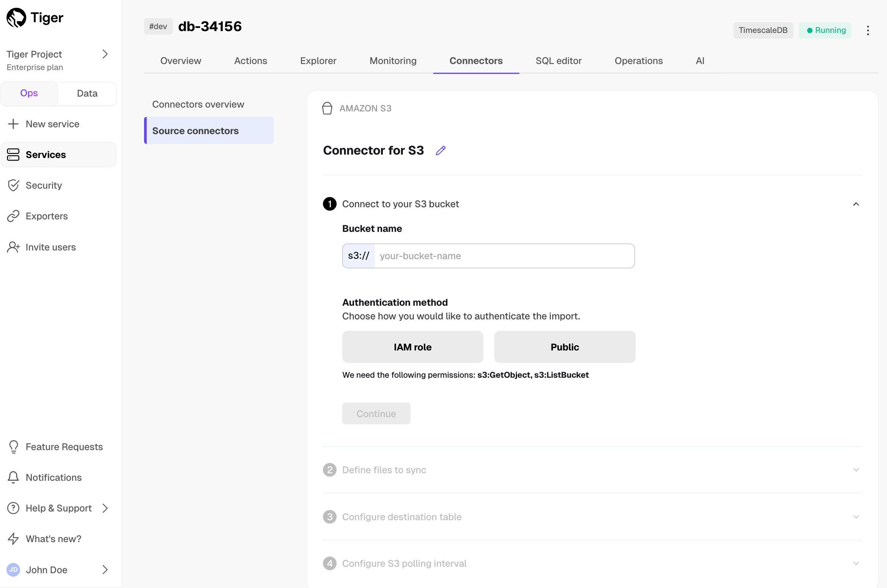Collapse the Connect to your S3 bucket step
The width and height of the screenshot is (887, 588).
[856, 204]
